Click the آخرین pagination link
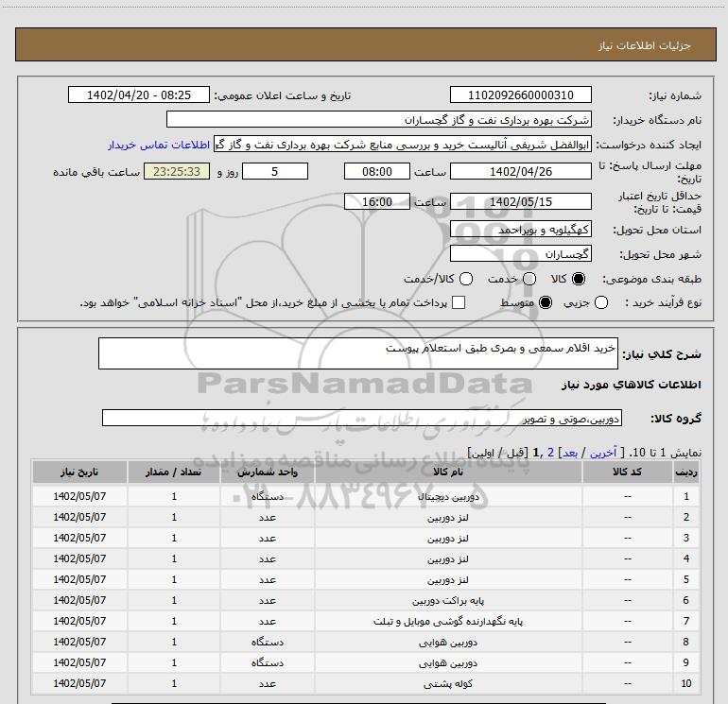Image resolution: width=728 pixels, height=704 pixels. click(603, 453)
